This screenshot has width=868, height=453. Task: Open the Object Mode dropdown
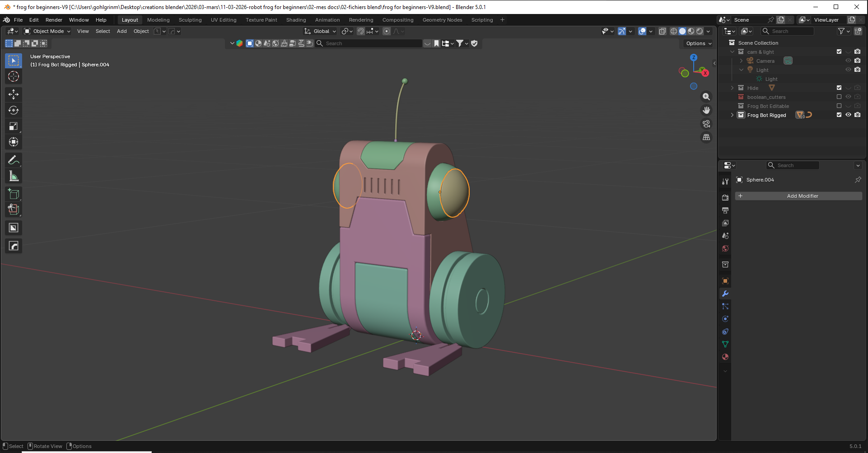click(47, 31)
